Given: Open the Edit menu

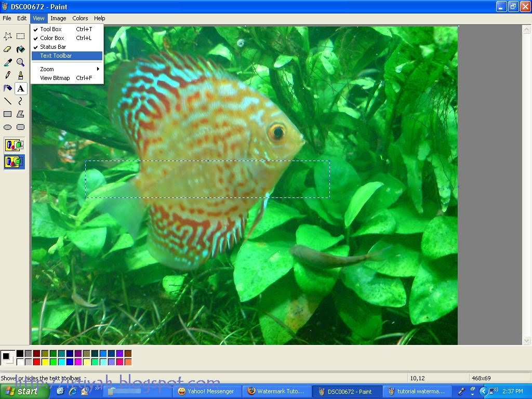Looking at the screenshot, I should coord(22,18).
